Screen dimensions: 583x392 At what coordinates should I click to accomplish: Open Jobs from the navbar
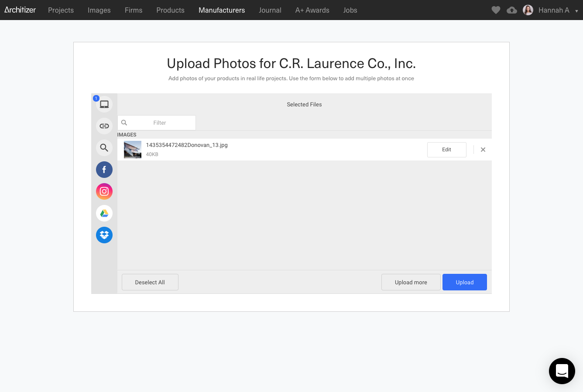click(350, 10)
